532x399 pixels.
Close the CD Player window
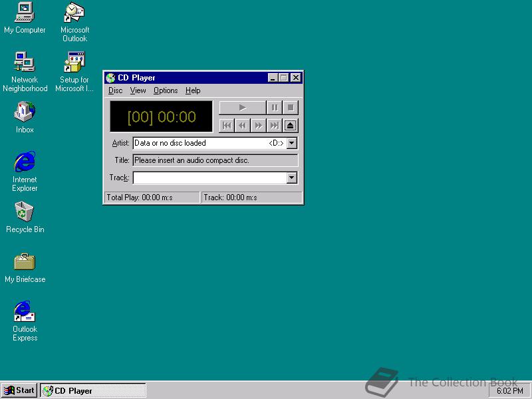tap(296, 78)
